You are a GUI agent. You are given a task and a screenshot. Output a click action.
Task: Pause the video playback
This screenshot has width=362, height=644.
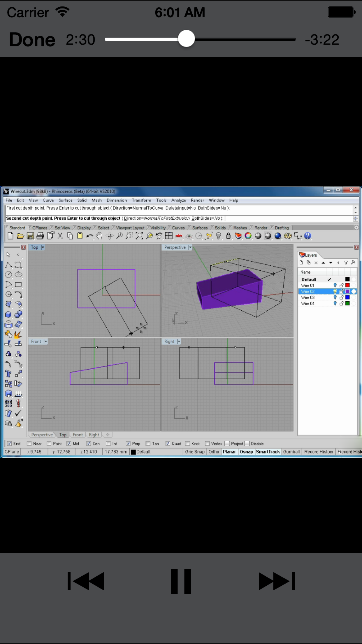click(181, 581)
